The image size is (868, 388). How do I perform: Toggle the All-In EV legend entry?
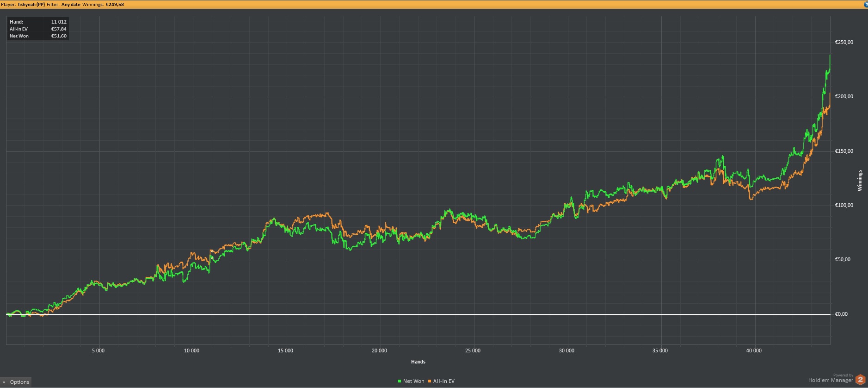441,381
